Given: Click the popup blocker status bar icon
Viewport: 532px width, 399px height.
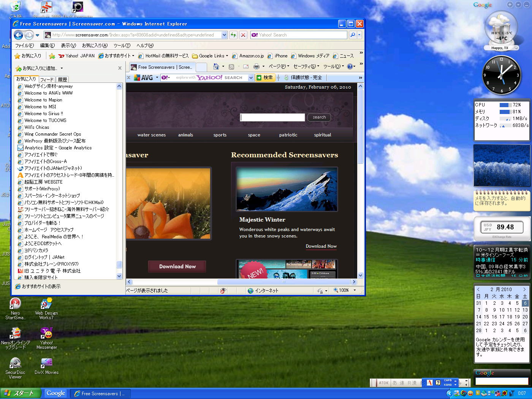Looking at the screenshot, I should coord(223,291).
